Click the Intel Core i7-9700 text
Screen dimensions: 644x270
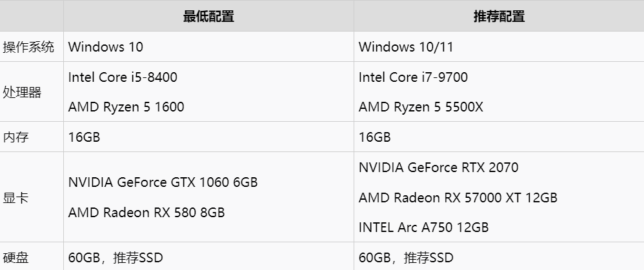(x=413, y=77)
